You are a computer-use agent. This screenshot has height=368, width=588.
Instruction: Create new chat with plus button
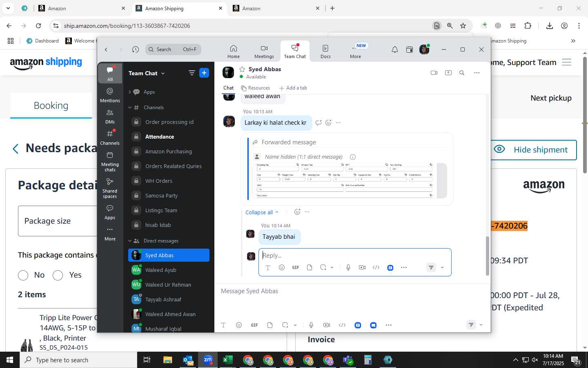204,73
